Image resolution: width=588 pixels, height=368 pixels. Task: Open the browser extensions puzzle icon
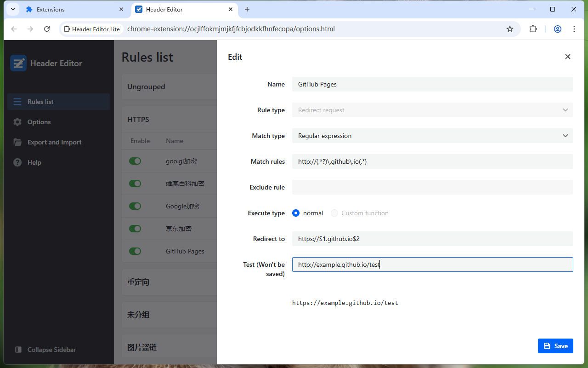533,29
